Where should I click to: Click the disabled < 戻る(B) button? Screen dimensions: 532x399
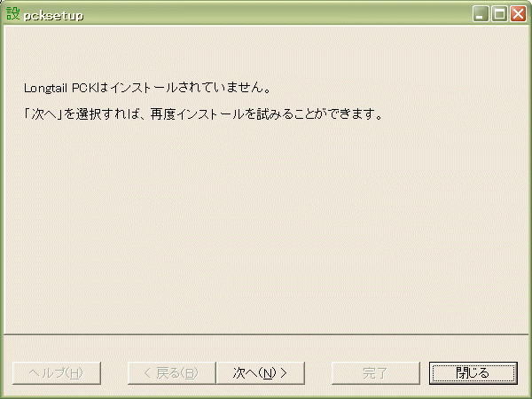172,373
